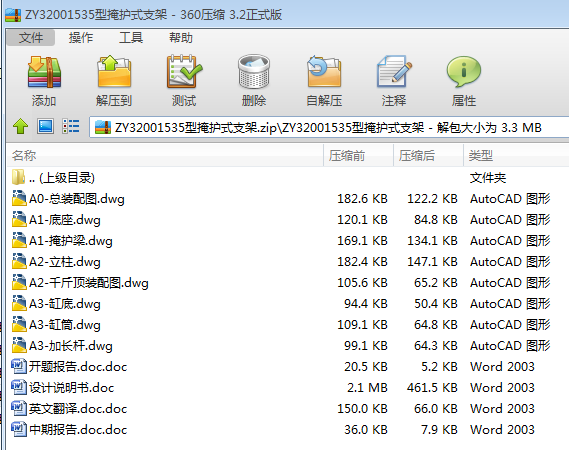
Task: Select file A3-加长杆.dwg
Action: (x=288, y=346)
